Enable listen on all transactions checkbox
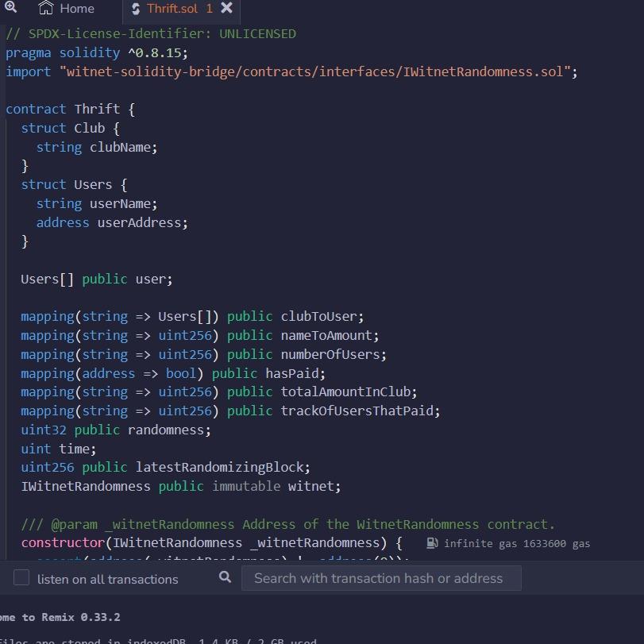This screenshot has width=644, height=644. tap(21, 578)
